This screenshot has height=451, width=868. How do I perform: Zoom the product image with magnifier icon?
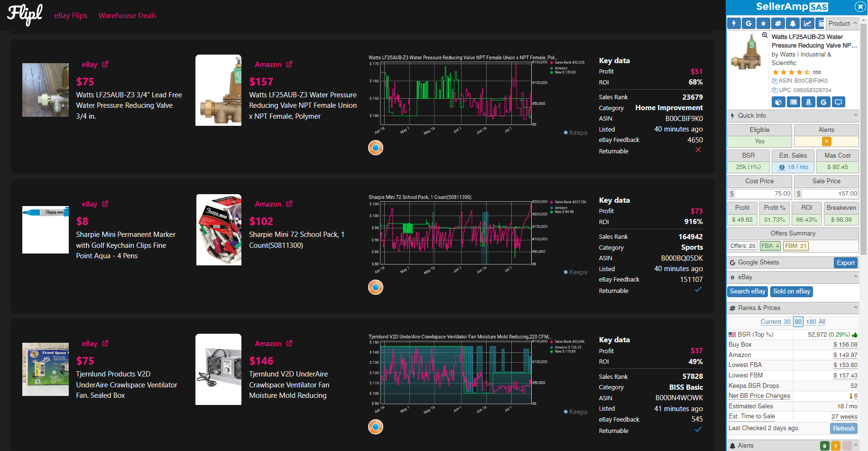[x=765, y=35]
